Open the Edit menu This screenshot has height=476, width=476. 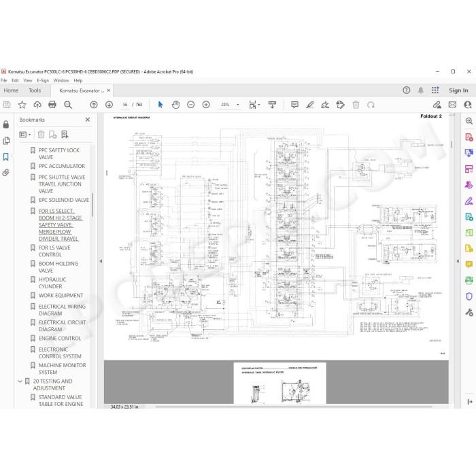[15, 80]
